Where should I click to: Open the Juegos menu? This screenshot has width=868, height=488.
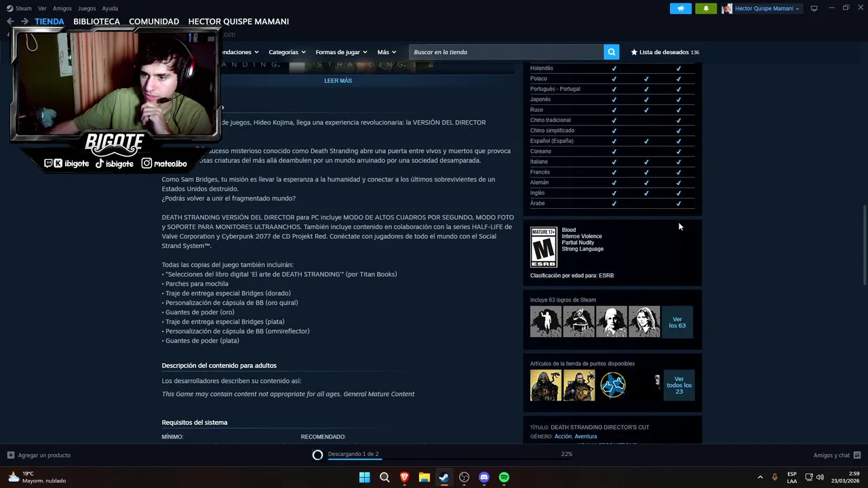(87, 8)
